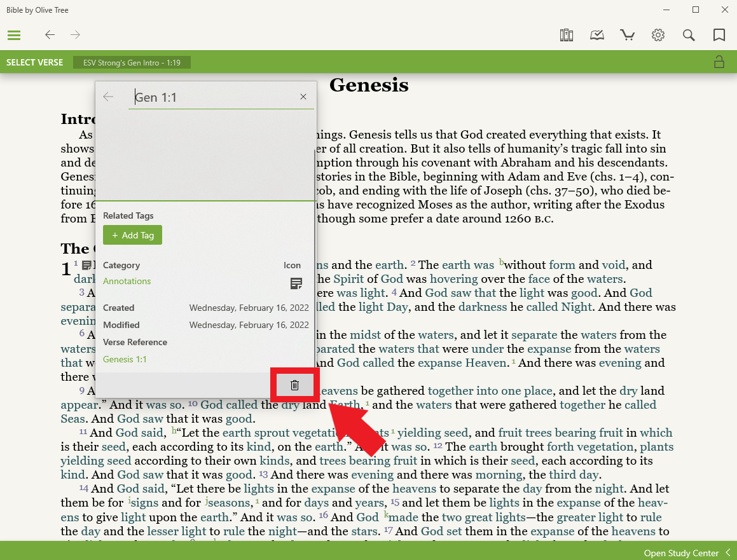Open the store shopping cart
The width and height of the screenshot is (737, 560).
628,35
